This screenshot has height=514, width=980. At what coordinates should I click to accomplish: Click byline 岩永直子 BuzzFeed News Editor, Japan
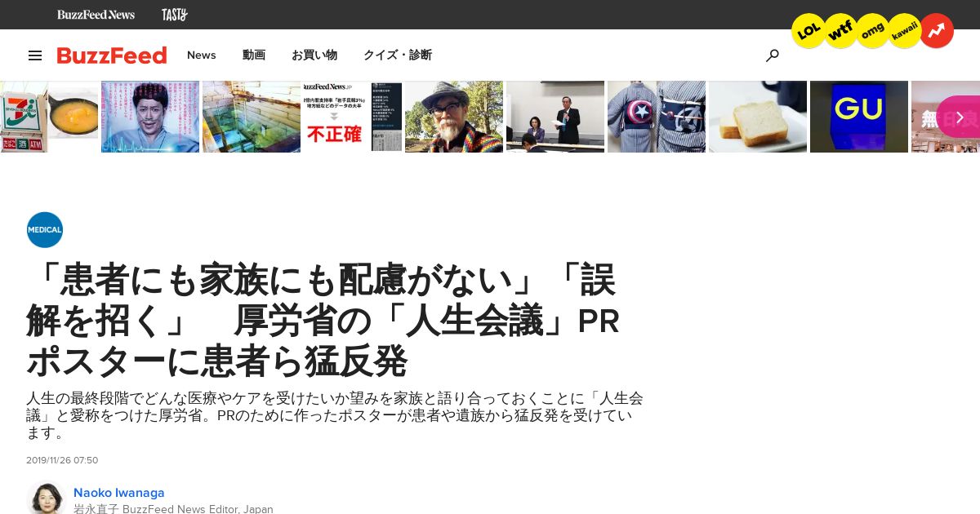click(x=173, y=508)
